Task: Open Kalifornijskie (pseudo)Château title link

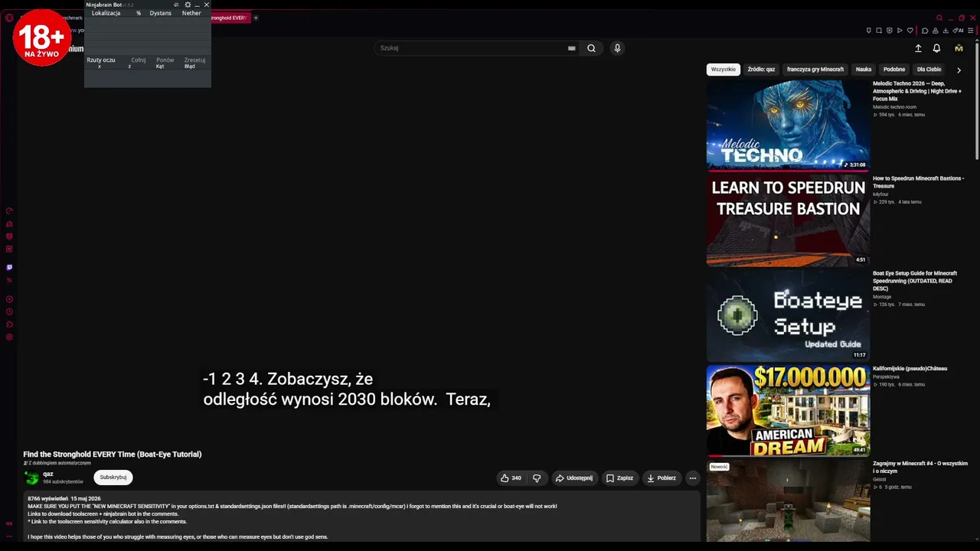Action: click(x=910, y=369)
